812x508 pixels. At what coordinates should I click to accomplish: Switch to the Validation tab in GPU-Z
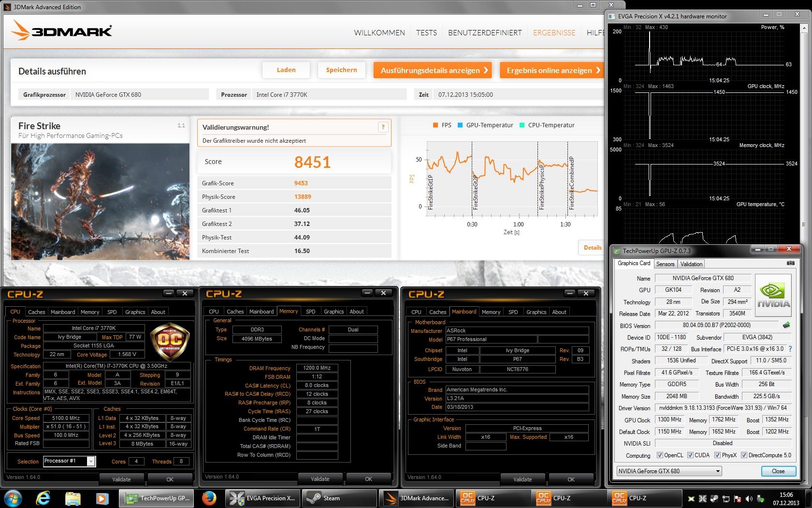tap(691, 264)
